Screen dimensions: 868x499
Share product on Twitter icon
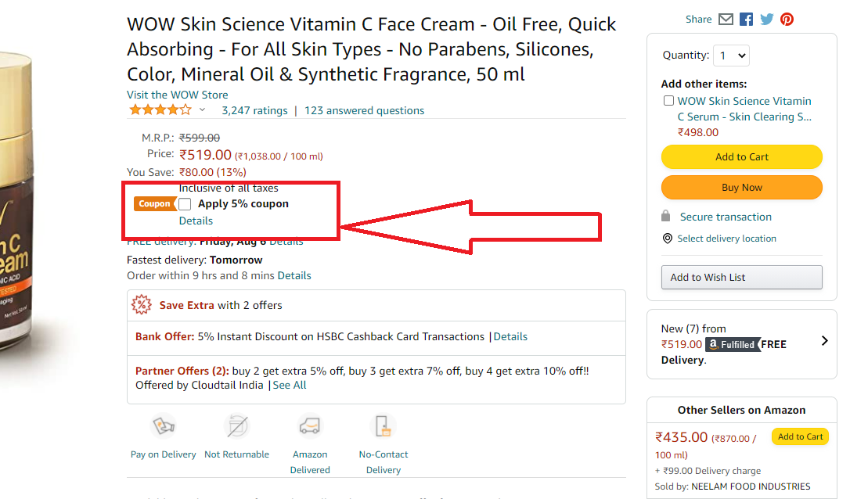(767, 20)
